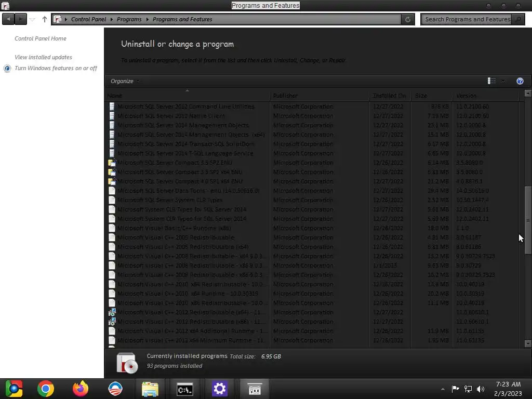This screenshot has width=532, height=399.
Task: Open the view options dropdown arrow
Action: (x=503, y=81)
